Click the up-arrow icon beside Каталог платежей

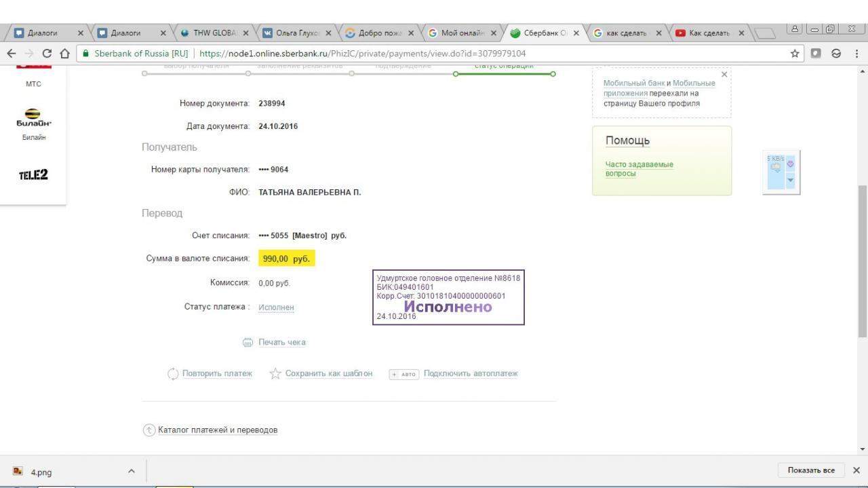tap(149, 430)
